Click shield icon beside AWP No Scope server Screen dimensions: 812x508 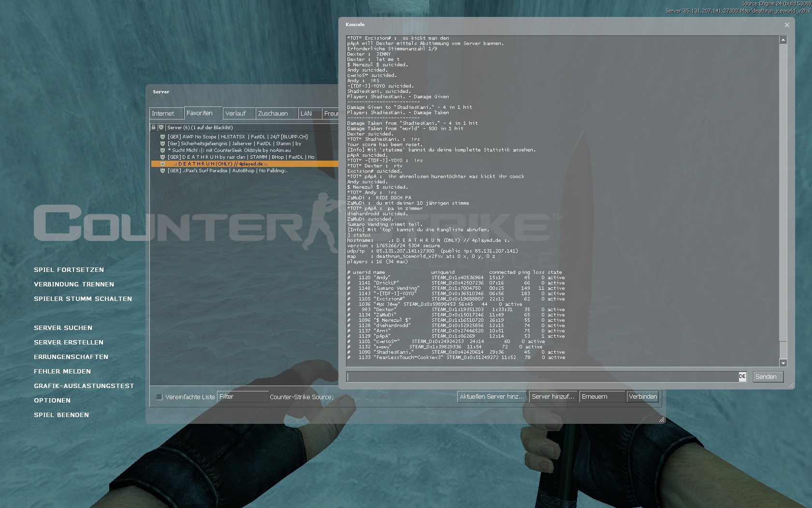tap(163, 137)
